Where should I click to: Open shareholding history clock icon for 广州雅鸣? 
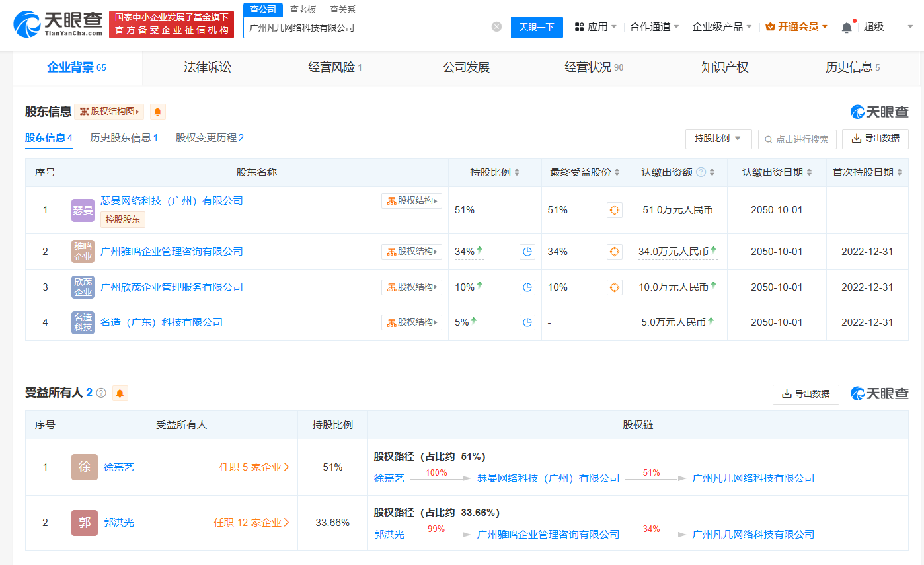(527, 252)
